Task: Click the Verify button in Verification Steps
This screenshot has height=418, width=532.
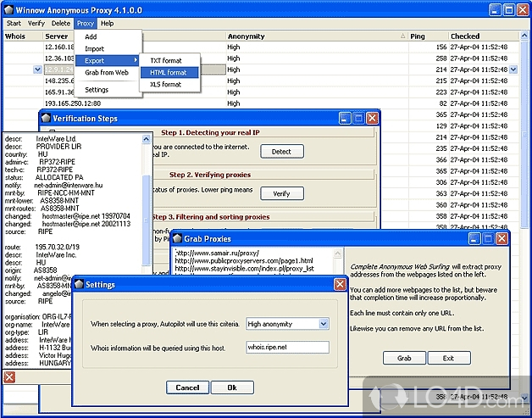Action: pyautogui.click(x=281, y=193)
